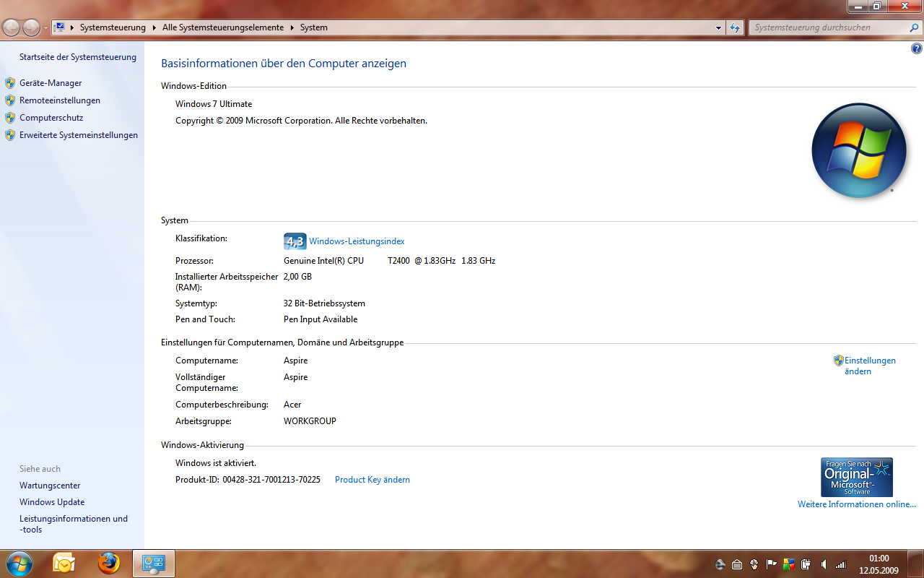Screen dimensions: 924x578
Task: Click the Pen Input Available text
Action: click(321, 319)
